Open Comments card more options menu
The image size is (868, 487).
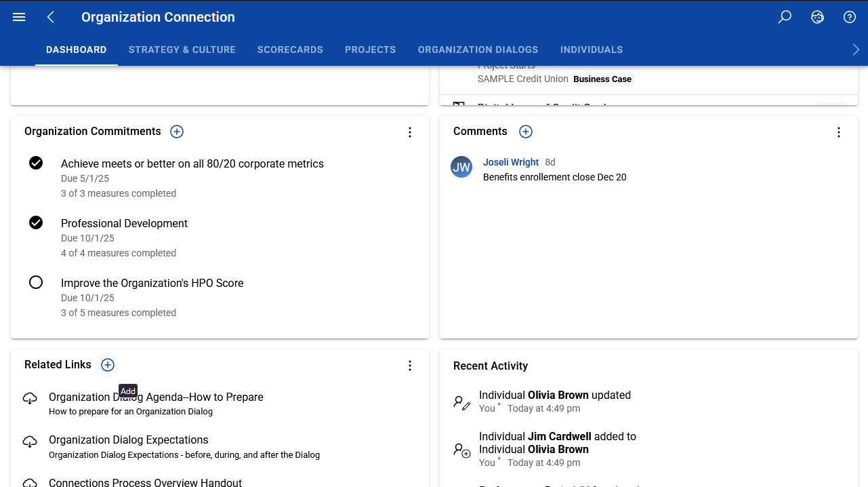coord(839,132)
